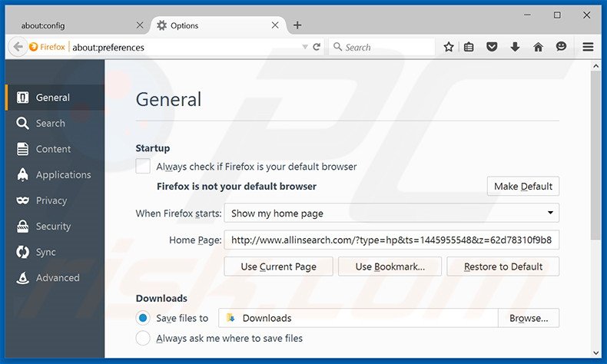This screenshot has width=607, height=364.
Task: Show bookmarks list icon in toolbar
Action: click(469, 47)
